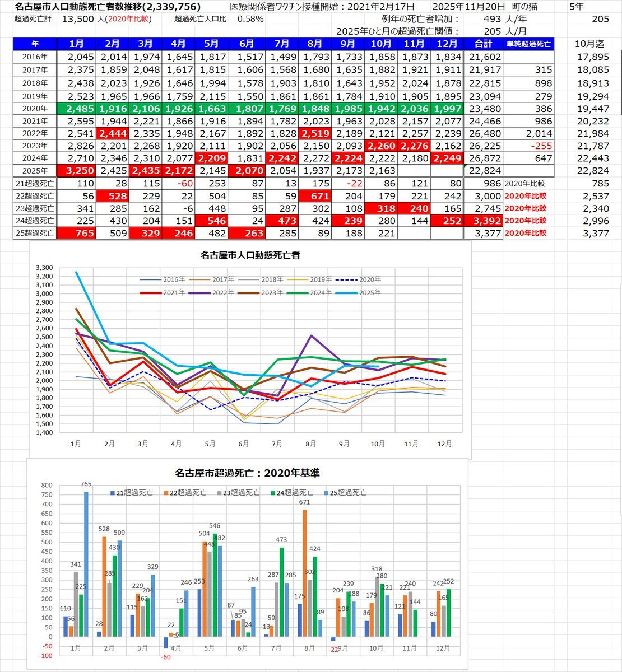The height and width of the screenshot is (672, 622).
Task: Select the '10月迄' column heading
Action: pos(589,44)
